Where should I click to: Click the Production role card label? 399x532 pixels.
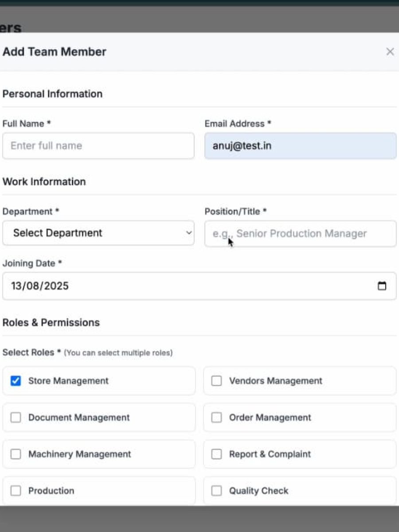pos(51,491)
